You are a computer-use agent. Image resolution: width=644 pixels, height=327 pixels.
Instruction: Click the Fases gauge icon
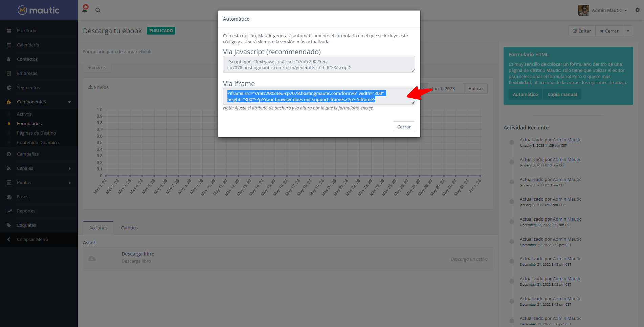[x=9, y=197]
